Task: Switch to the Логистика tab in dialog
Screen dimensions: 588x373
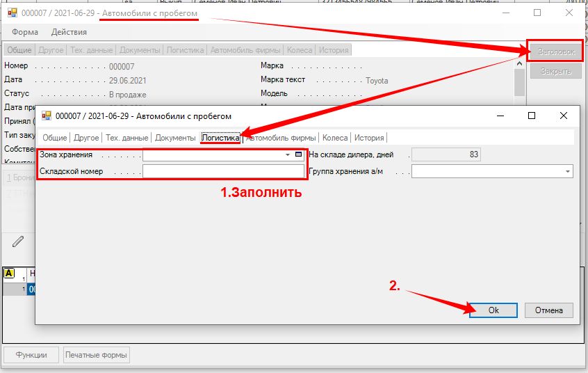Action: 220,138
